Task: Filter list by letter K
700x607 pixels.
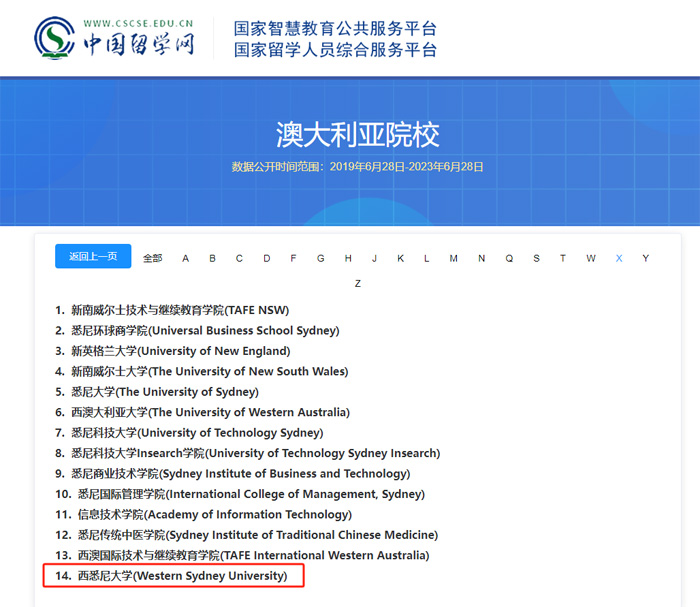Action: pyautogui.click(x=400, y=258)
